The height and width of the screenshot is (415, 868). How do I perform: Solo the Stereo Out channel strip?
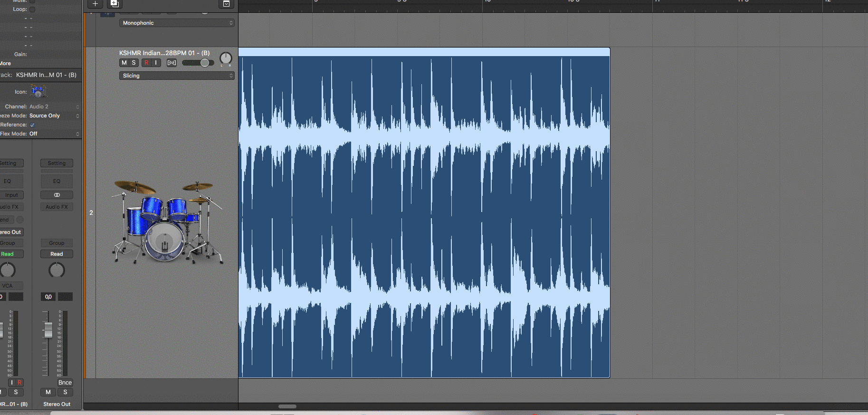coord(65,392)
